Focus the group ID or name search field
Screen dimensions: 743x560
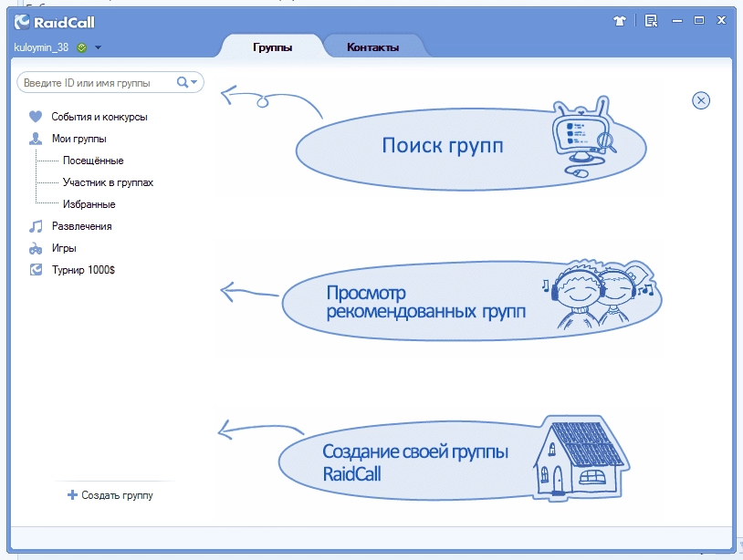coord(110,82)
